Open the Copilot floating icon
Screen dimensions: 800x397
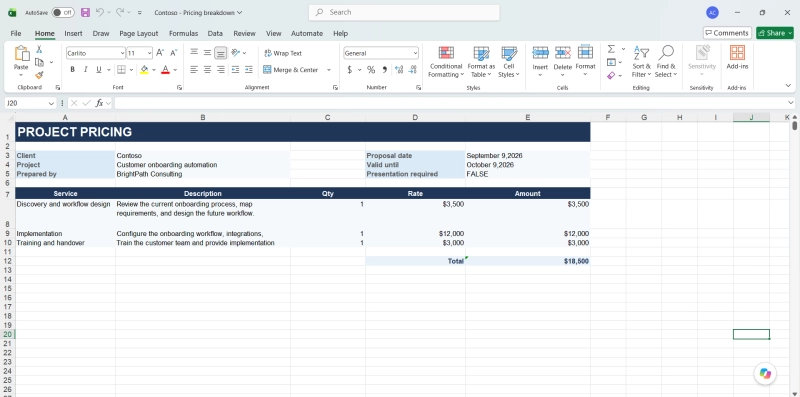pos(765,373)
